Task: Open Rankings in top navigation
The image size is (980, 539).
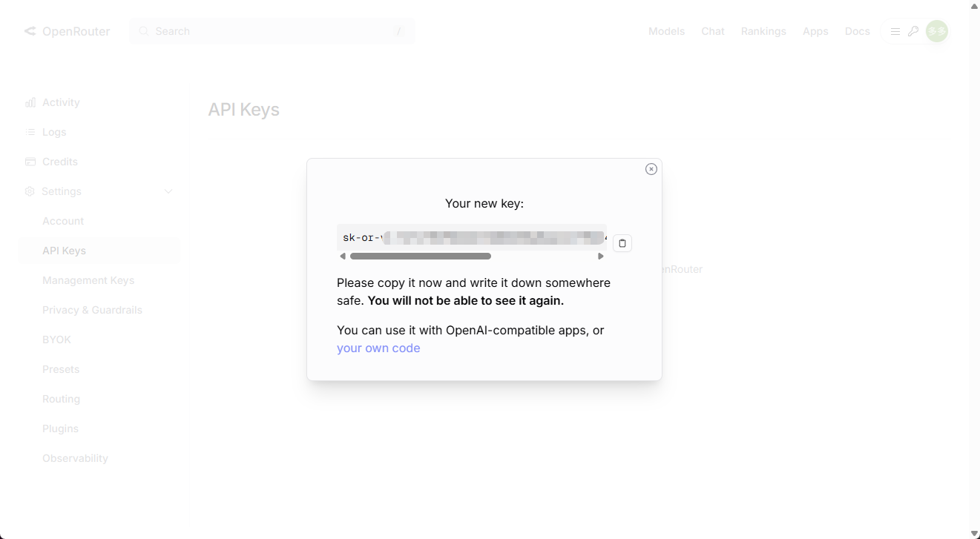Action: tap(763, 31)
